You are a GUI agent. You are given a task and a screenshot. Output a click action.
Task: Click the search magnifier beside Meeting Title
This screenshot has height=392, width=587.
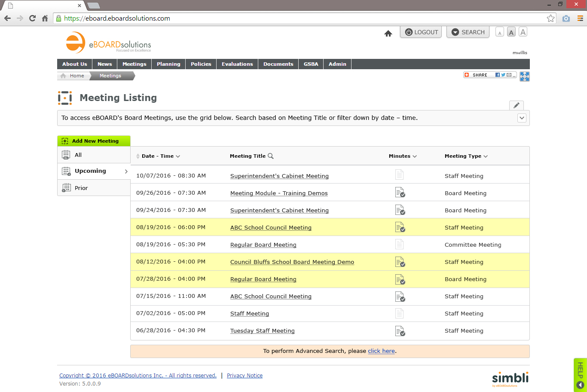click(x=271, y=156)
